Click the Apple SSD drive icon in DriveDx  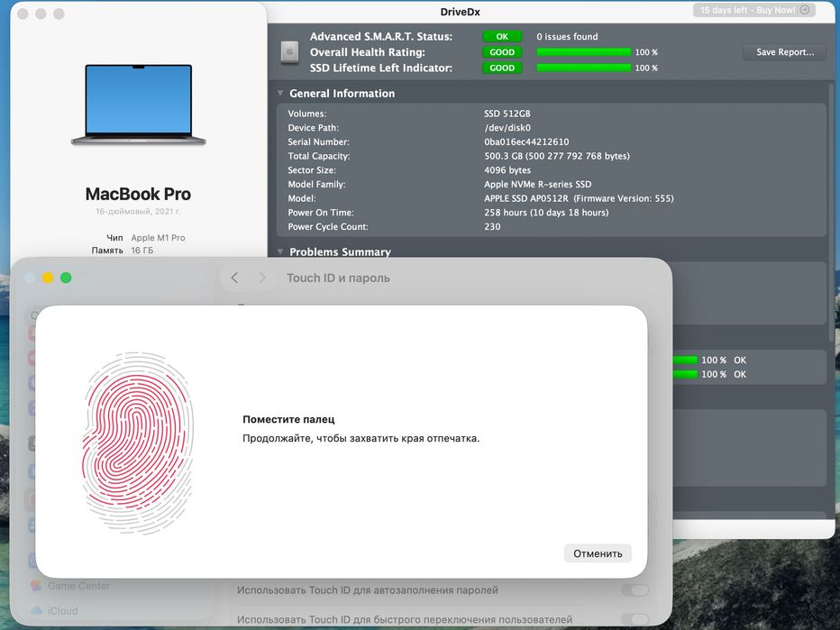pos(290,52)
